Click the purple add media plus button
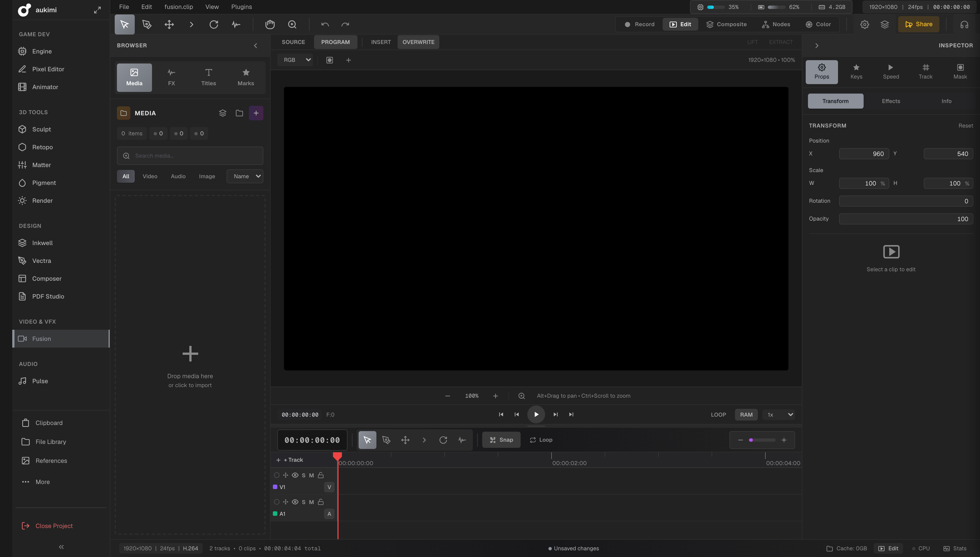This screenshot has width=980, height=557. (x=256, y=113)
